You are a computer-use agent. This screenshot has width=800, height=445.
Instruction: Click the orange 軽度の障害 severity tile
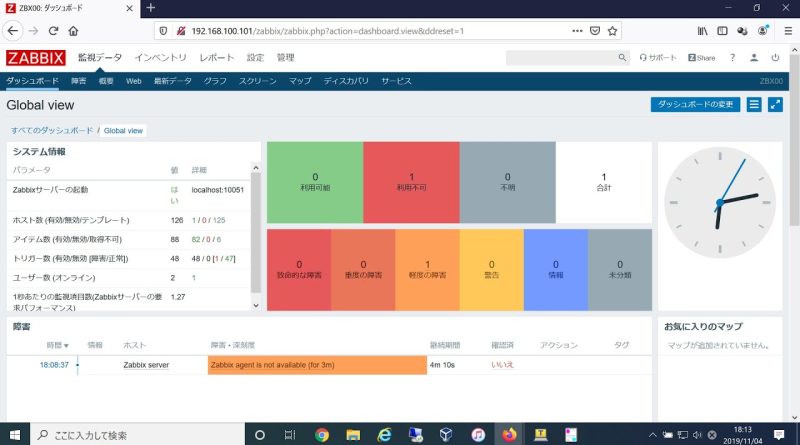pos(427,269)
